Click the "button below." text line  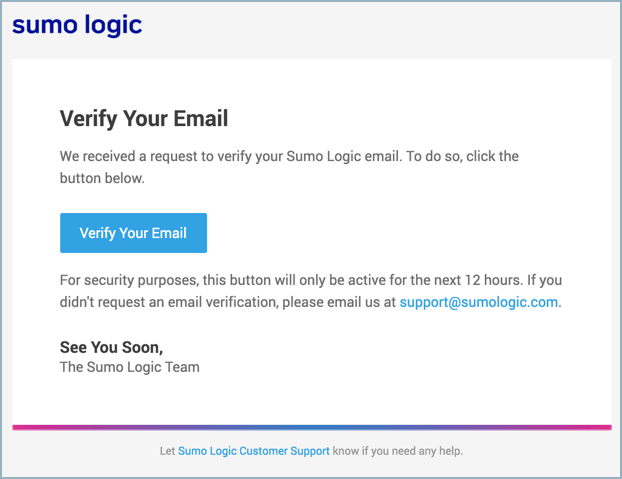coord(102,179)
